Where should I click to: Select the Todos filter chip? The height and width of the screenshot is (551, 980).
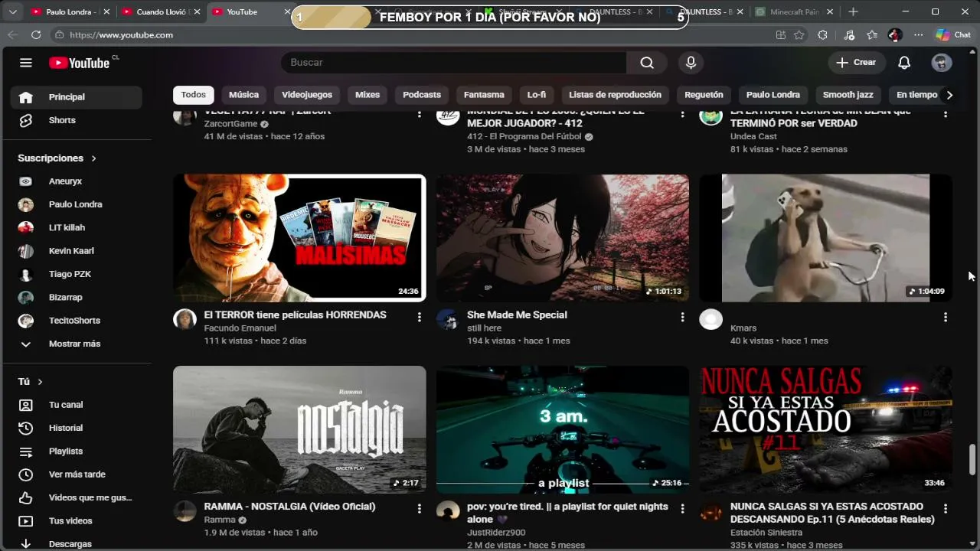[x=194, y=95]
